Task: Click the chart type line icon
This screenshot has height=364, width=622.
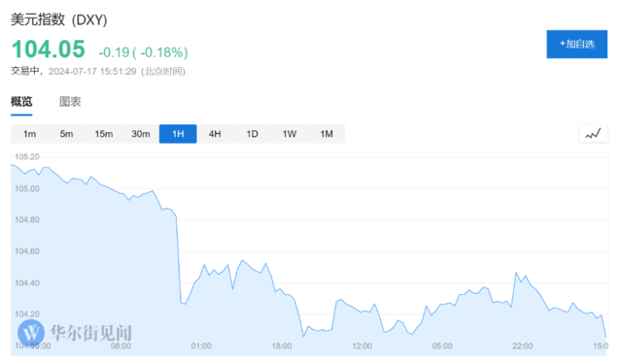Action: pyautogui.click(x=593, y=134)
